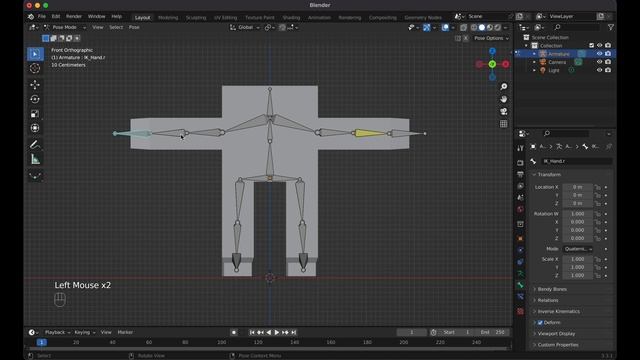Click the IK_Hand.r bone name field
The image size is (640, 360).
[576, 161]
